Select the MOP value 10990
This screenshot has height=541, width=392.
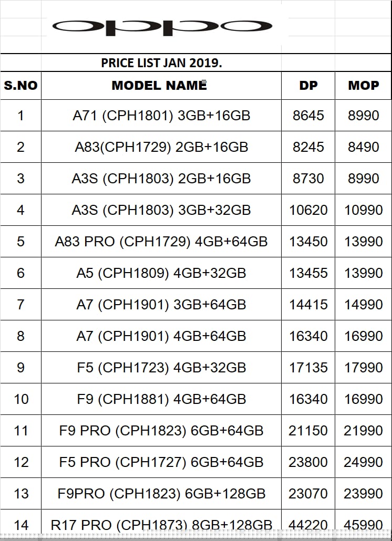pos(364,210)
